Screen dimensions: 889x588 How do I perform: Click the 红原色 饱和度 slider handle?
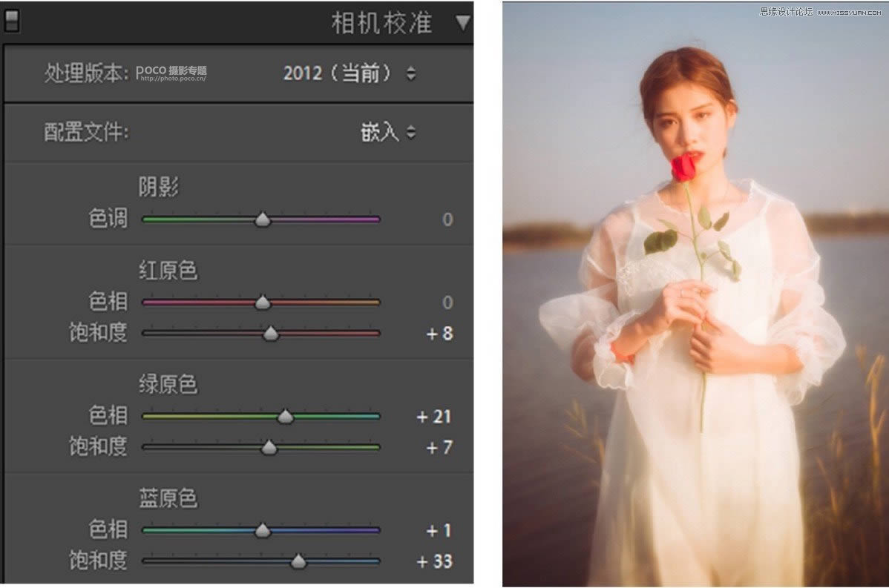pyautogui.click(x=271, y=334)
